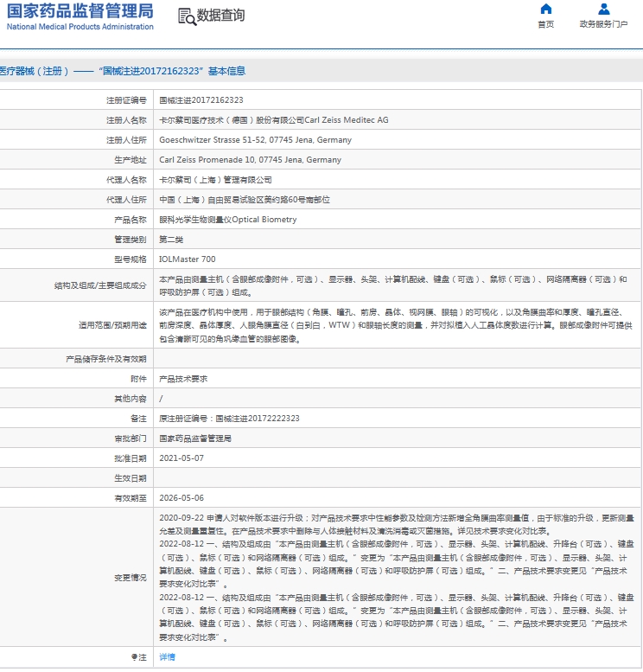Click expiry date 2026-05-06
The image size is (643, 672).
pos(181,498)
